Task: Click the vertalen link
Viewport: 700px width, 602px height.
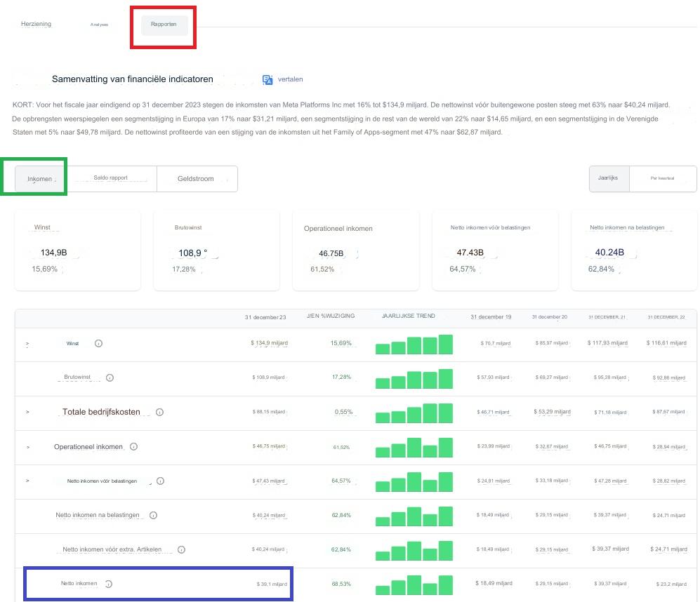Action: click(290, 80)
